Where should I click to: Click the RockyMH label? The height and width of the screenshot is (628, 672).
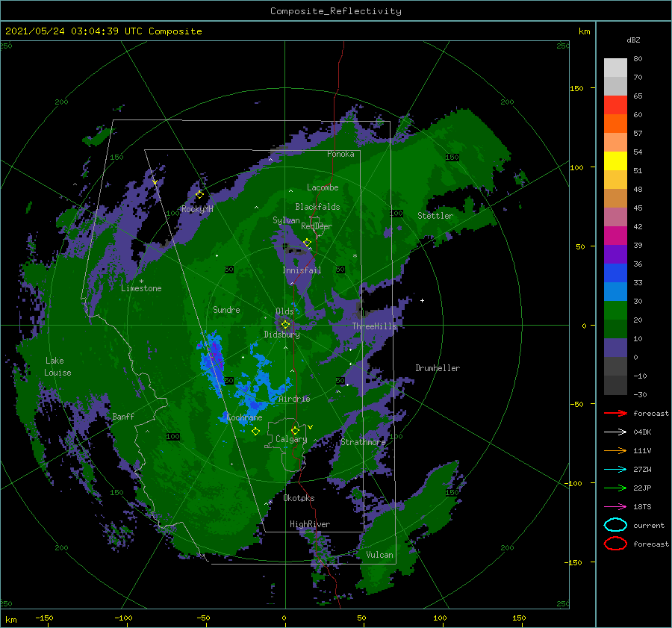point(197,209)
